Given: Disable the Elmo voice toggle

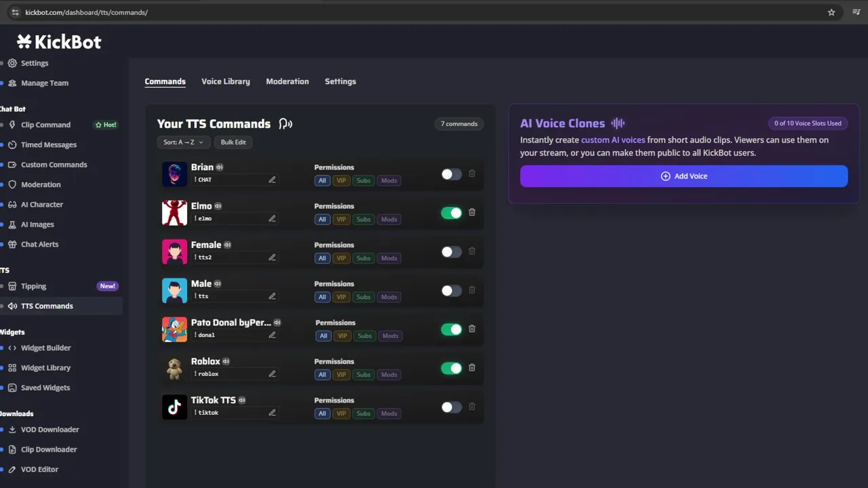Looking at the screenshot, I should pos(451,213).
